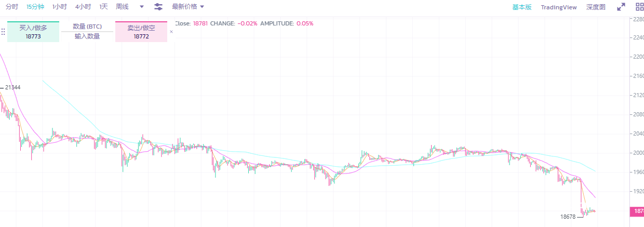Open the 最新价格 price type dropdown
Viewport: 644px width, 227px height.
188,7
